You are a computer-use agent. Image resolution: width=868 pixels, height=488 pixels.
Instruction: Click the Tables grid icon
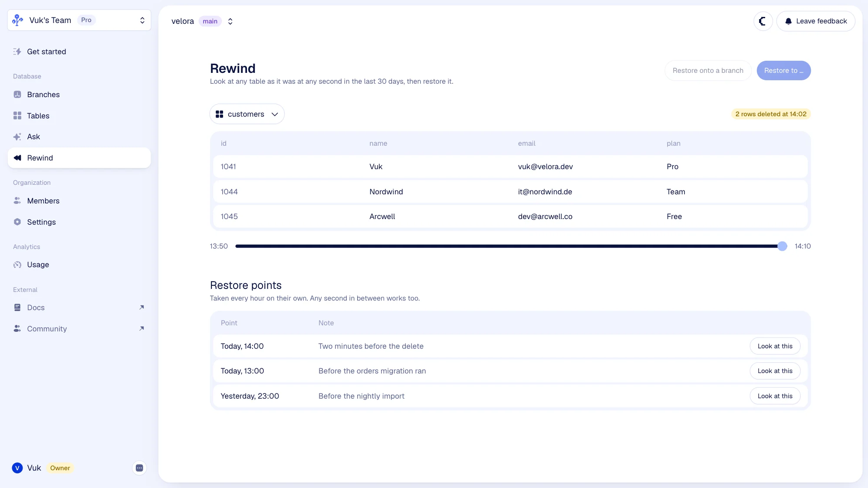point(17,116)
